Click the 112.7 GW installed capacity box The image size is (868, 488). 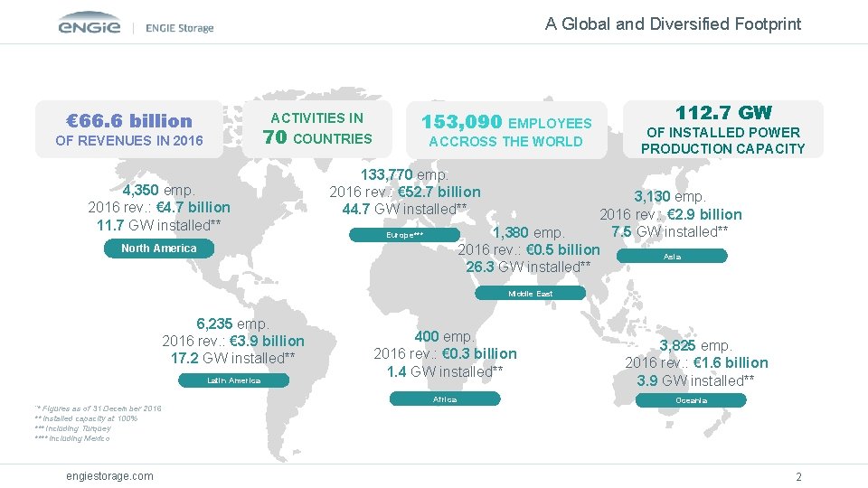(723, 129)
